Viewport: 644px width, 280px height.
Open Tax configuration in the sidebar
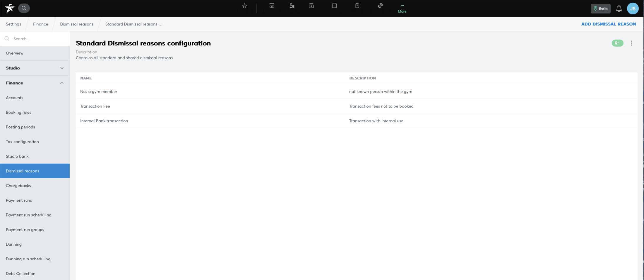[35, 142]
